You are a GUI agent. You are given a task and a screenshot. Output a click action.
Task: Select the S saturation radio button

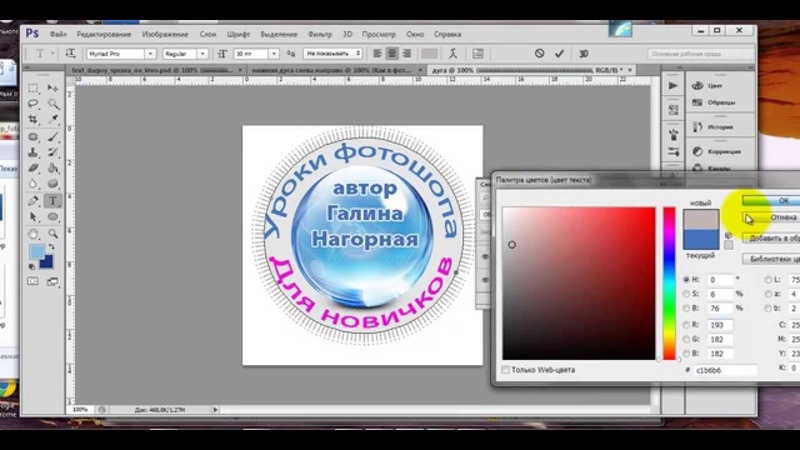click(686, 294)
